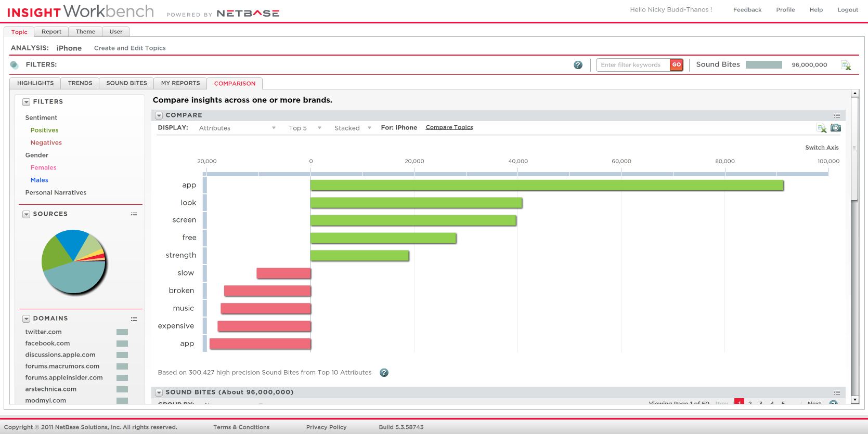This screenshot has width=868, height=434.
Task: Open the Privacy Policy link
Action: 326,427
